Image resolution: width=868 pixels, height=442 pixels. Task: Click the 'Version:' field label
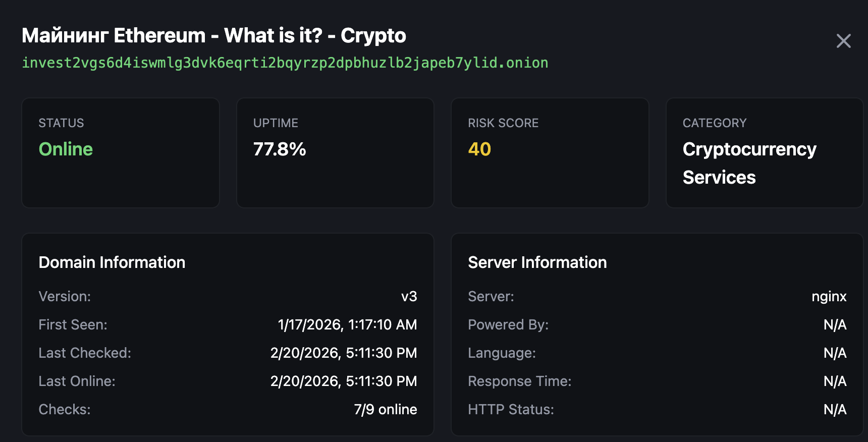(65, 296)
